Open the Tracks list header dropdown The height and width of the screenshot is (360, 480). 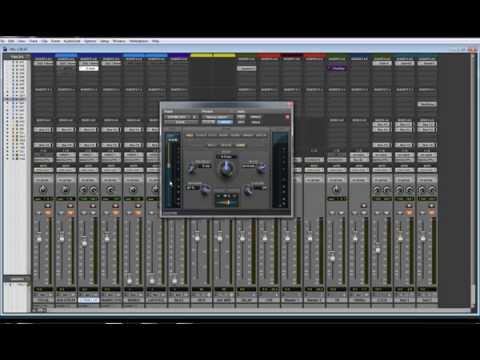17,57
